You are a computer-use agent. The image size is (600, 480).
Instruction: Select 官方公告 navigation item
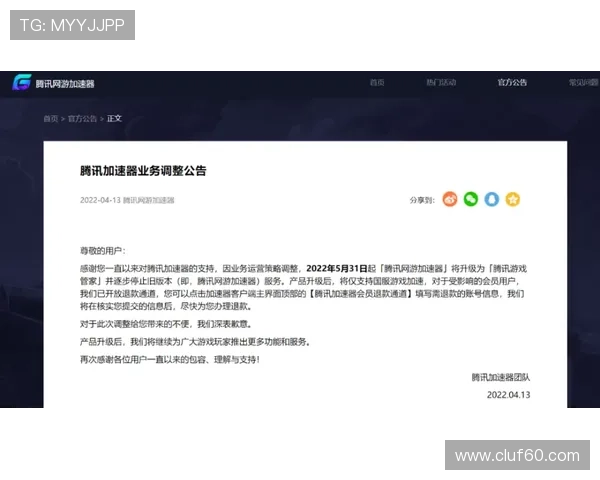[x=512, y=82]
